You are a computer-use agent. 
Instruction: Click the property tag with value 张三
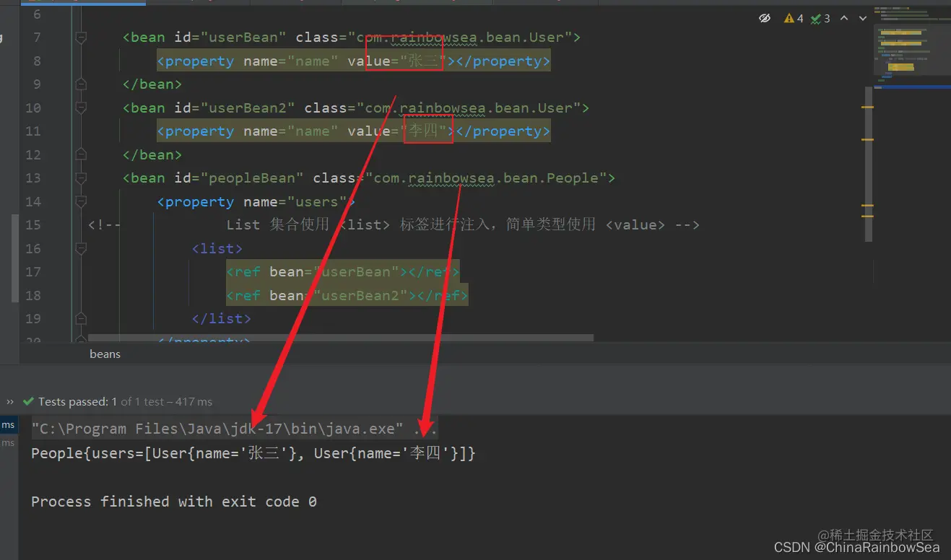pyautogui.click(x=354, y=61)
